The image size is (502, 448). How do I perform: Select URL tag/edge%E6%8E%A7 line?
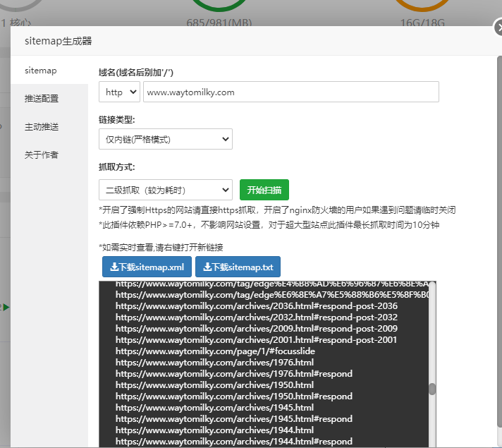coord(272,295)
